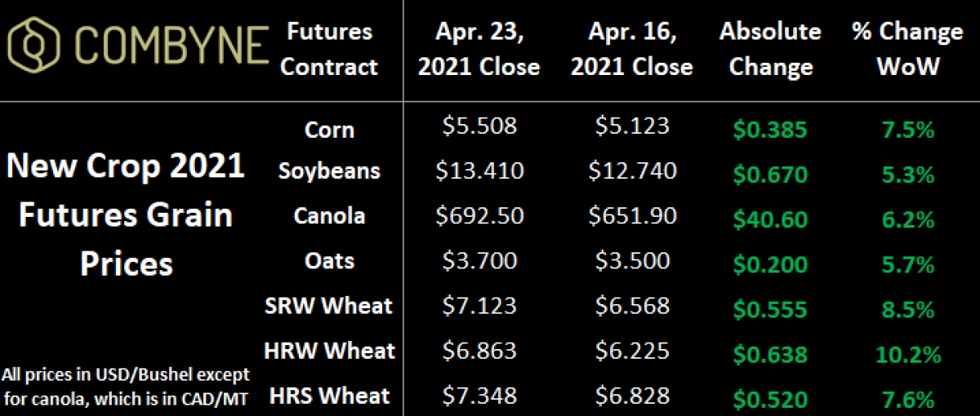Click the HRW Wheat 10.2% change value
Image resolution: width=980 pixels, height=416 pixels.
click(x=906, y=354)
